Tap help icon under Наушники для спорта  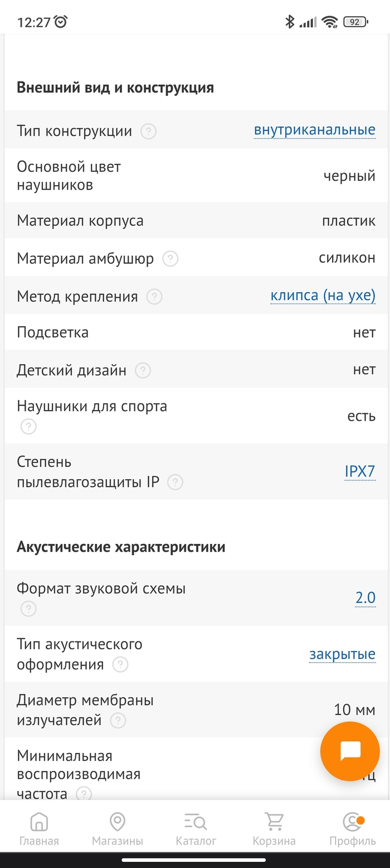coord(28,426)
